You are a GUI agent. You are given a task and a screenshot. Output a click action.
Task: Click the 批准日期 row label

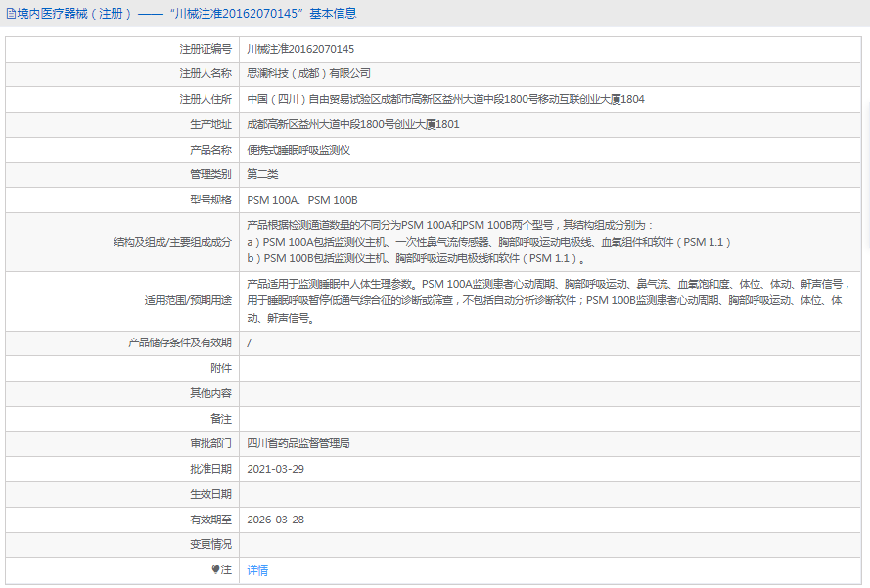[210, 469]
